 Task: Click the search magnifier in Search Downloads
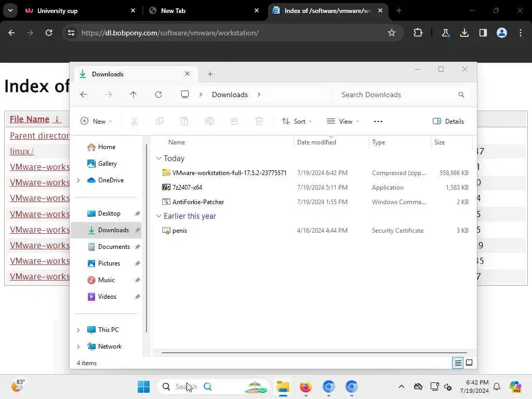(x=461, y=95)
